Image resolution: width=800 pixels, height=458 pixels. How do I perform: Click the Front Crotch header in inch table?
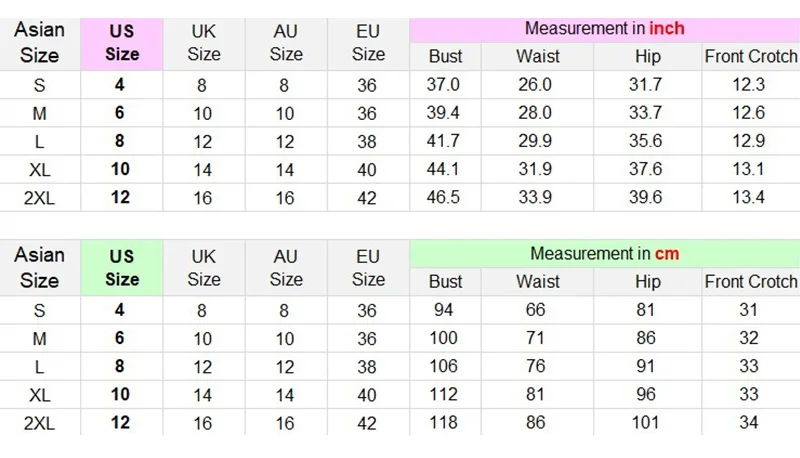751,57
